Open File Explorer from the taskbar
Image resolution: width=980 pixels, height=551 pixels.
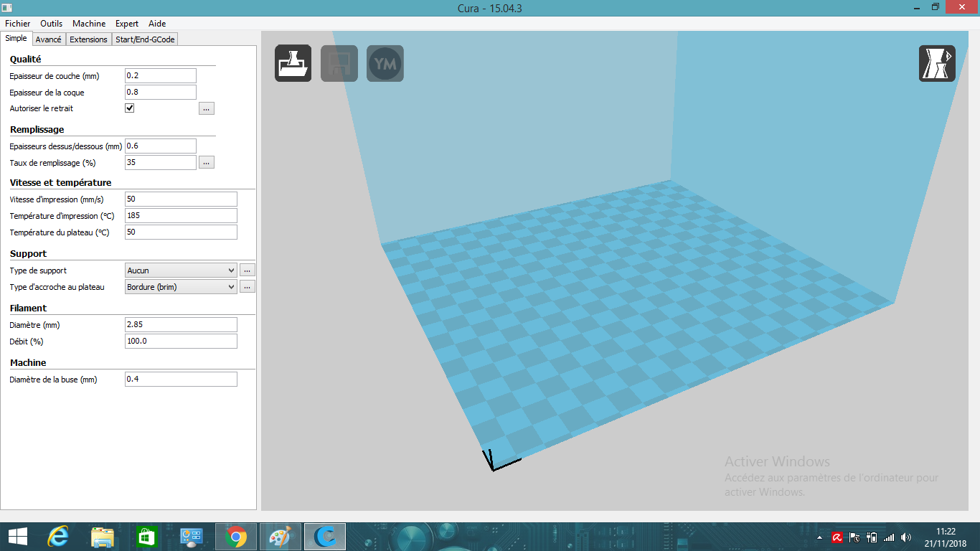103,536
